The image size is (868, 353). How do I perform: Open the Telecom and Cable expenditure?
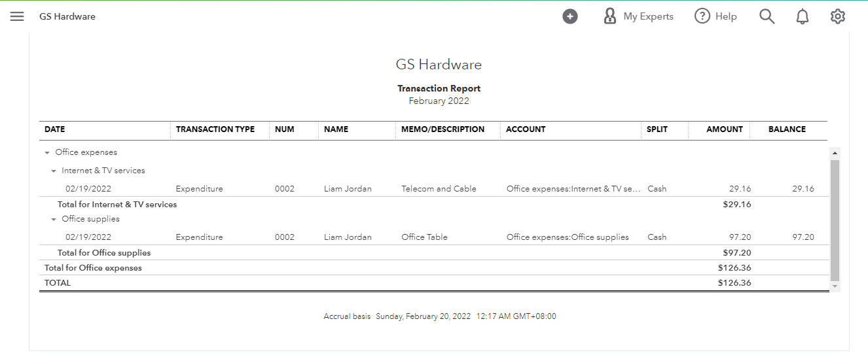[439, 189]
